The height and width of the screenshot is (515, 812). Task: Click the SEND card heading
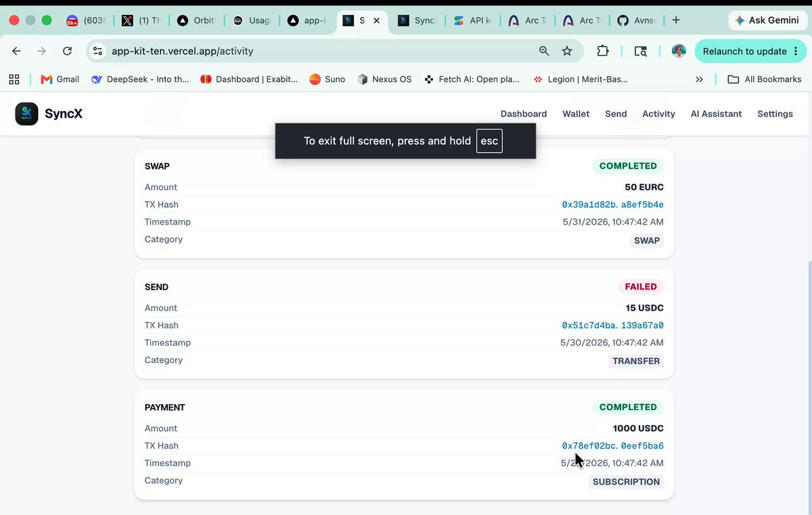156,287
